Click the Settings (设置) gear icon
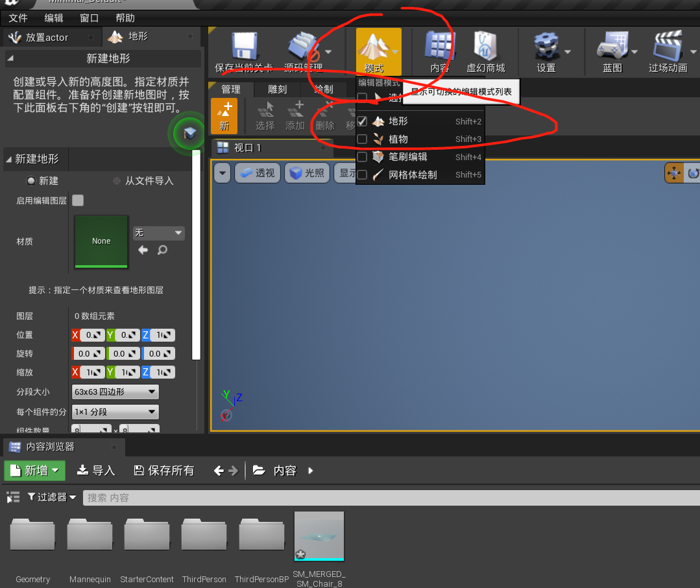This screenshot has height=588, width=700. click(x=546, y=46)
